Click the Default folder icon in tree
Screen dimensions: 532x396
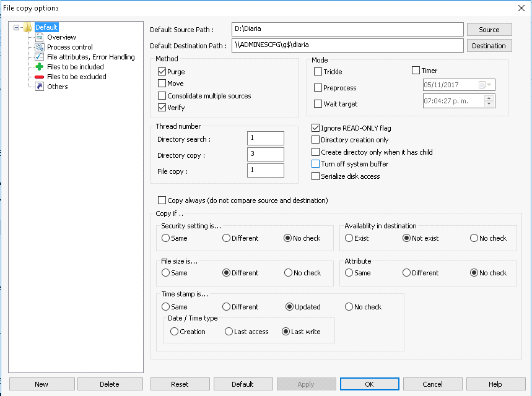(28, 27)
